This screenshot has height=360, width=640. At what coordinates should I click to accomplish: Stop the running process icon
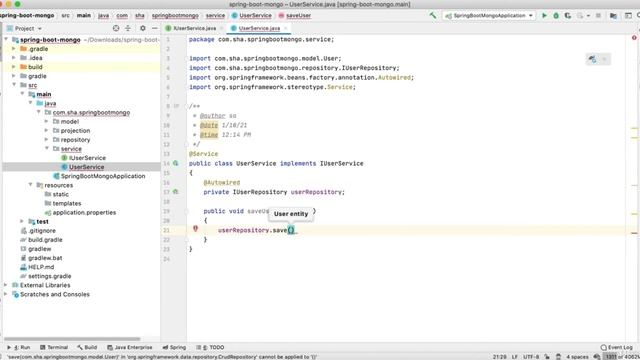coord(598,16)
